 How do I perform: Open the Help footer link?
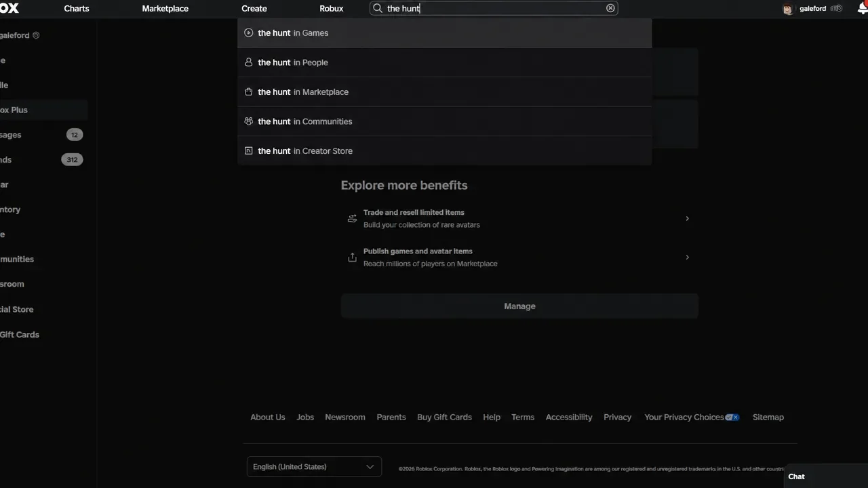click(x=492, y=417)
